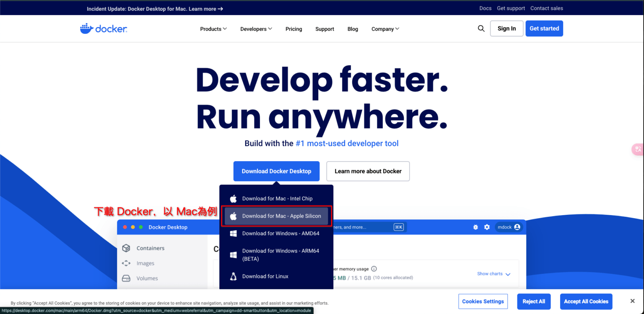Viewport: 644px width, 314px height.
Task: Choose Download for Linux
Action: 276,276
